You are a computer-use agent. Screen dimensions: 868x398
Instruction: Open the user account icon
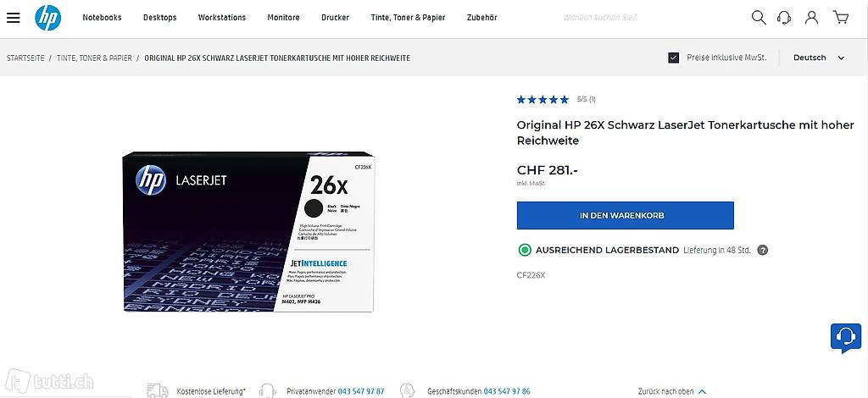tap(812, 17)
